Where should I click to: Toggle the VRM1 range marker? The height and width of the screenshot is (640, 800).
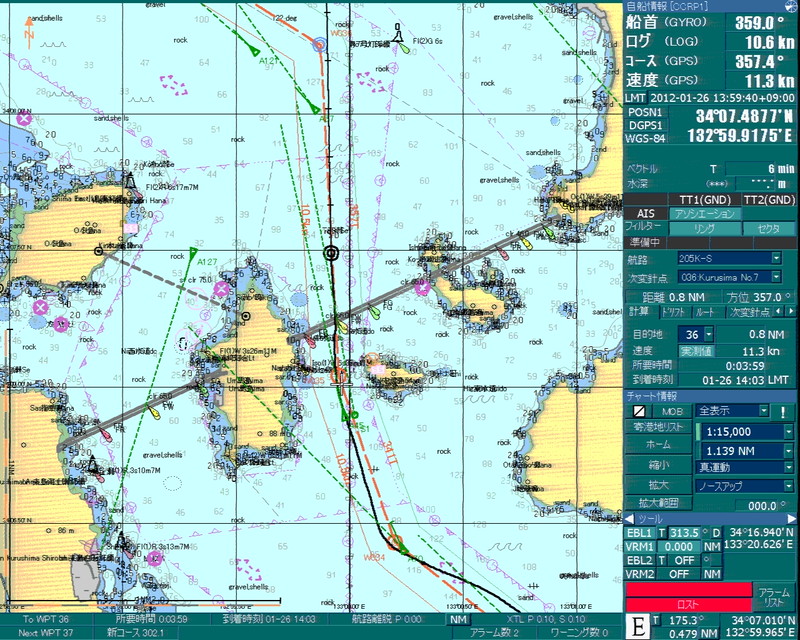point(640,546)
